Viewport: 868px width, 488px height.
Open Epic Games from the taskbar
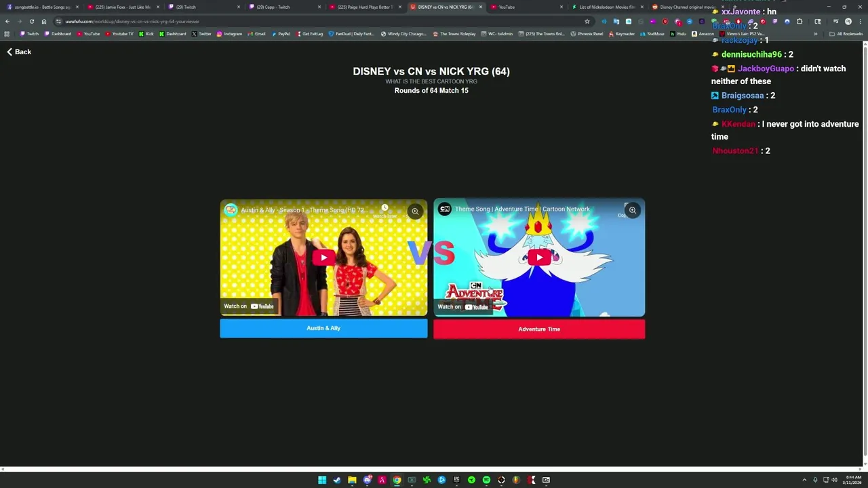456,480
